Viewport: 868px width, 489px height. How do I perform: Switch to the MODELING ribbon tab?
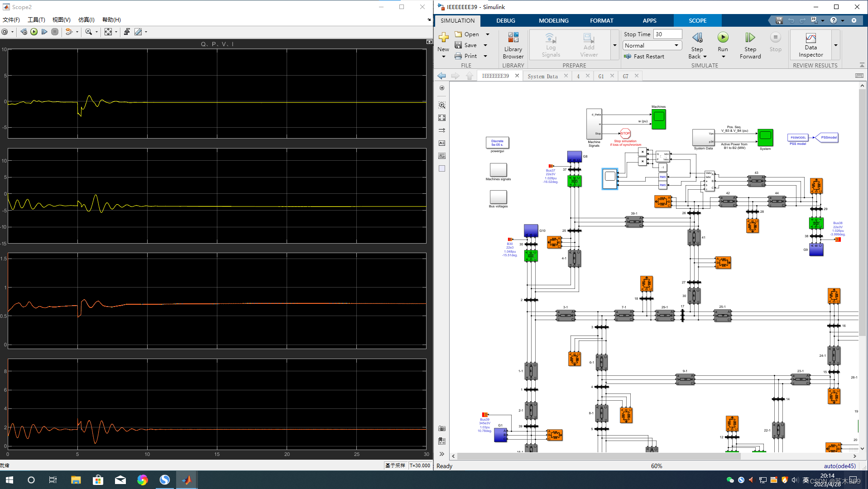tap(553, 20)
